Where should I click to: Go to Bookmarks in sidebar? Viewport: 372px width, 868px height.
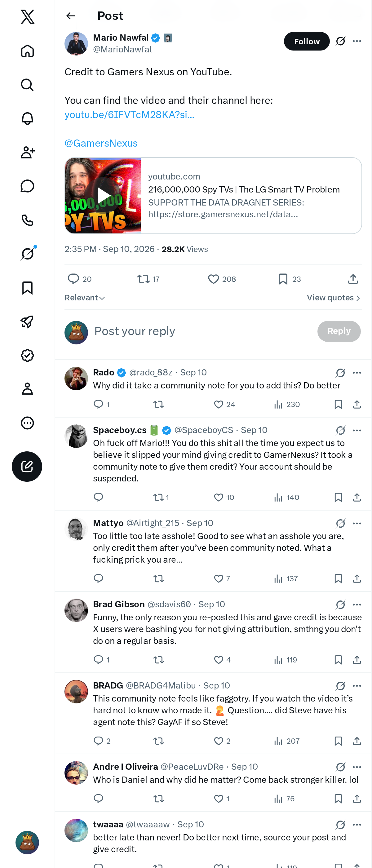pos(27,288)
